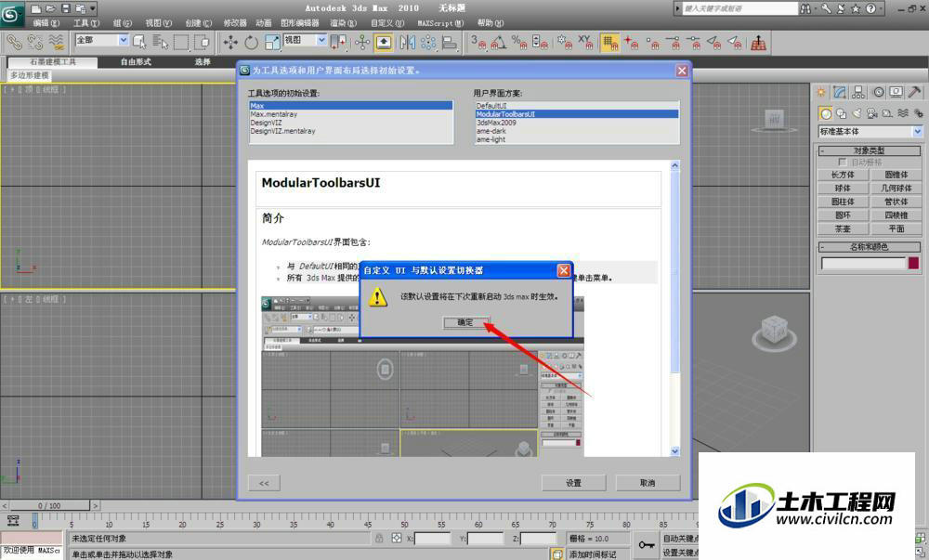Open the 3ds Max application menu button
Screen dimensions: 929x560
pyautogui.click(x=12, y=14)
